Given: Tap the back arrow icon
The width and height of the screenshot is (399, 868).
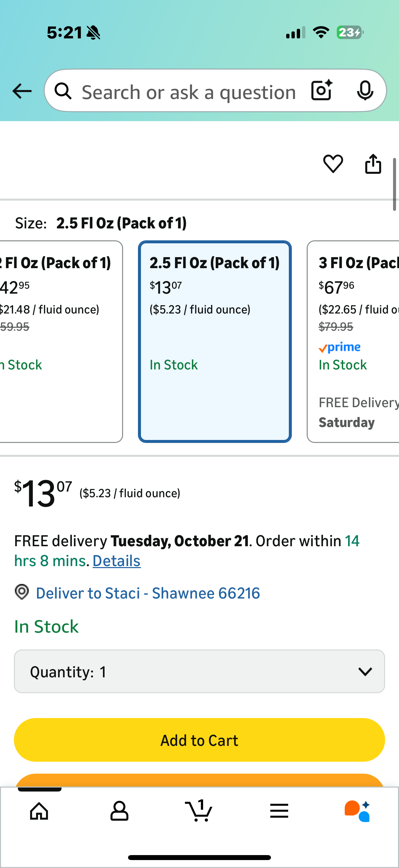Looking at the screenshot, I should (22, 91).
